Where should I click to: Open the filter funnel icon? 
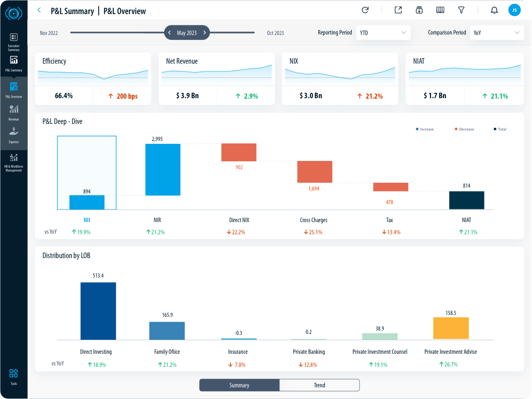[x=461, y=10]
